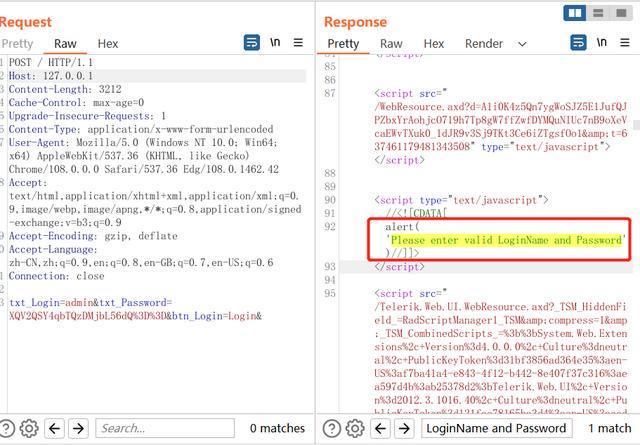Open search settings gear in Request panel

[x=29, y=428]
